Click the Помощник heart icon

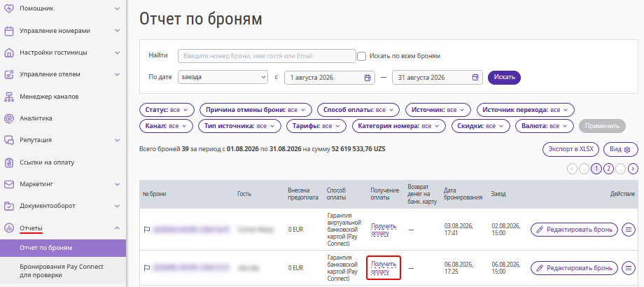coord(9,8)
